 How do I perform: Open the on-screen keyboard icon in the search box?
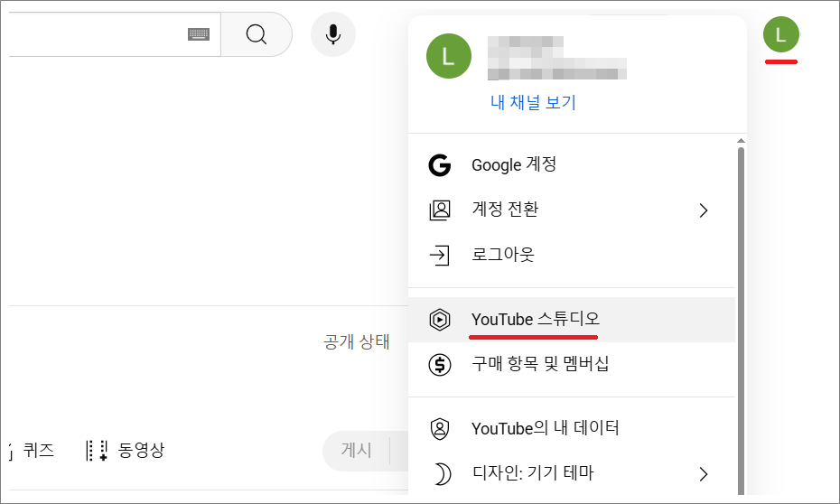click(199, 34)
